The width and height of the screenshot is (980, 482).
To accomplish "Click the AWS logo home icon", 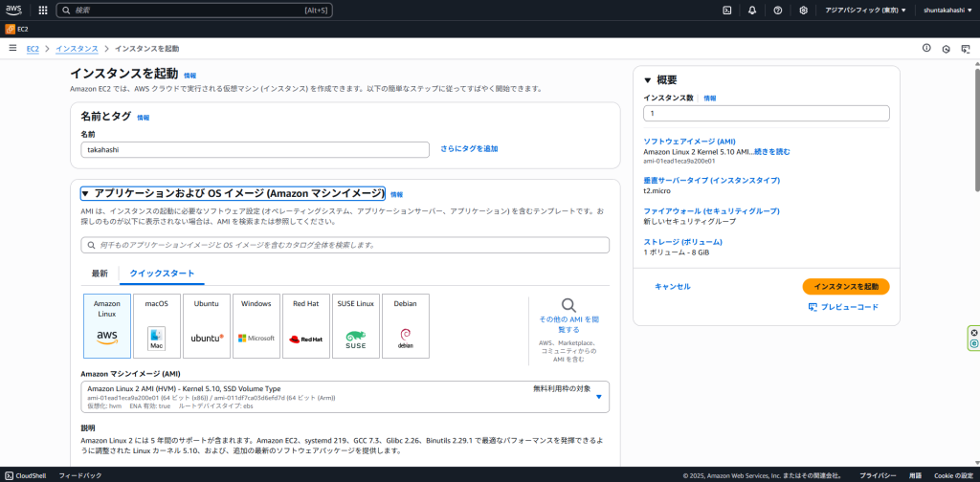I will point(13,10).
